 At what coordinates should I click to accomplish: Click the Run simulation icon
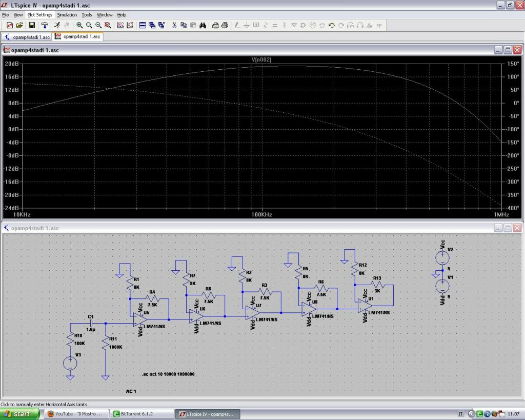57,25
